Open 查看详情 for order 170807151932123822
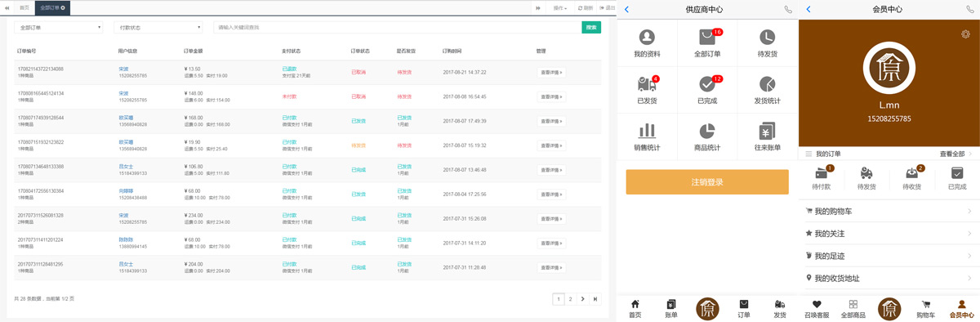The height and width of the screenshot is (322, 980). 551,145
